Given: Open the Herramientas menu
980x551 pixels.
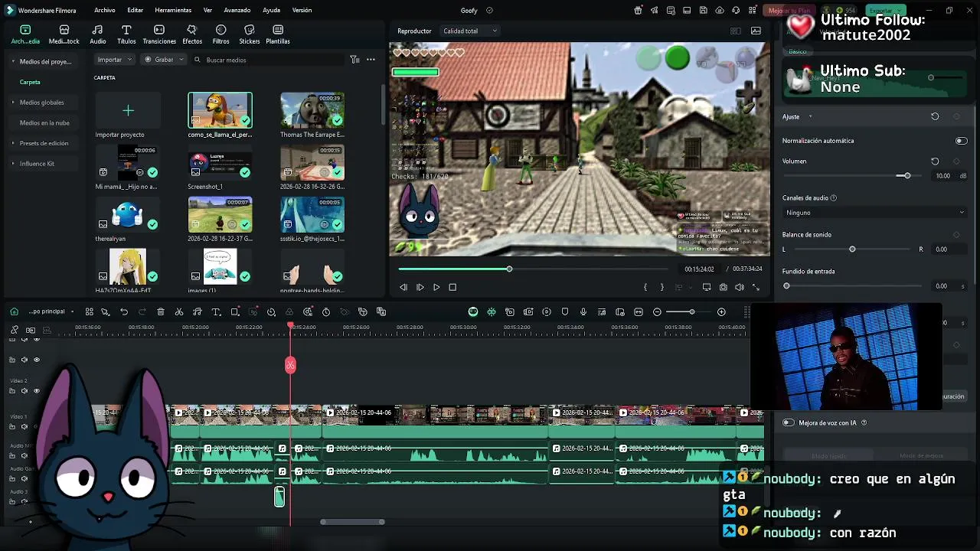Looking at the screenshot, I should pyautogui.click(x=173, y=11).
